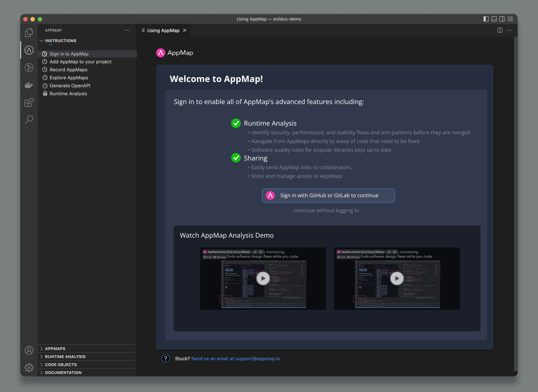This screenshot has width=538, height=392.
Task: Open the Extensions icon in the sidebar
Action: (29, 103)
